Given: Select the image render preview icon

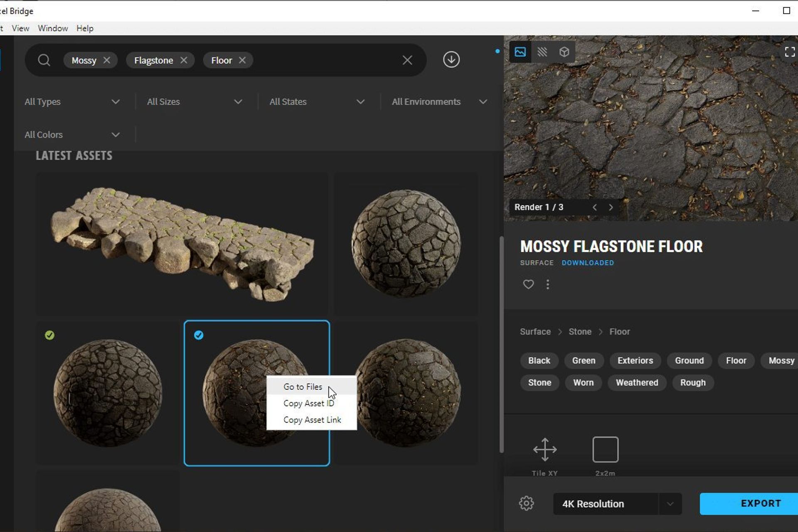Looking at the screenshot, I should click(520, 52).
